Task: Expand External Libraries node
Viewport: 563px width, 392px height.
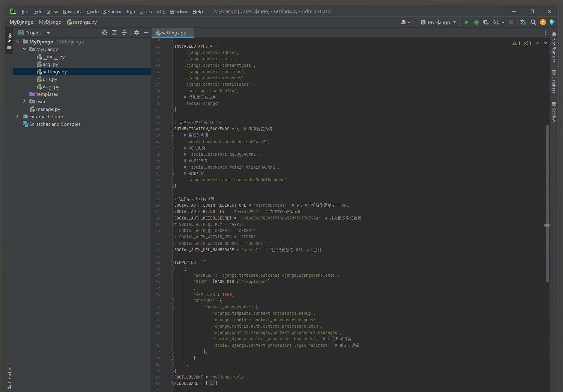Action: [18, 116]
